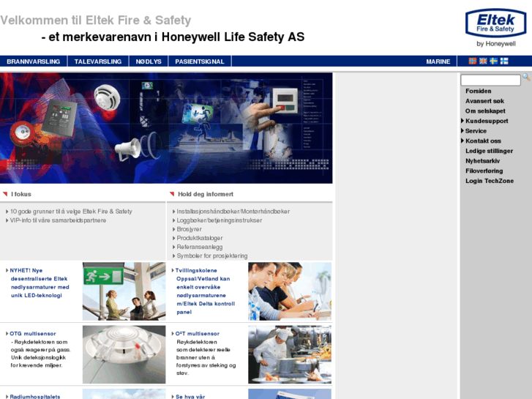Open Ledige stillinger link
The height and width of the screenshot is (399, 532).
489,151
